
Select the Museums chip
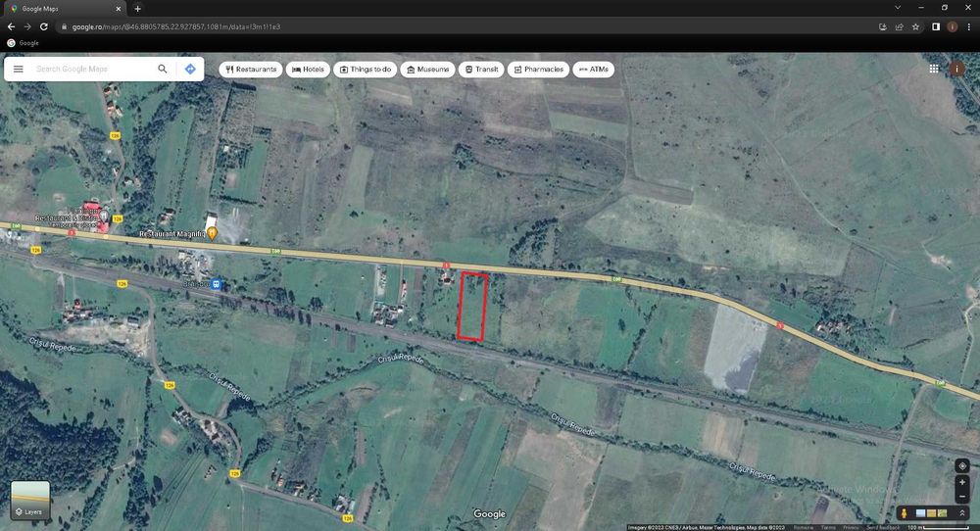[x=427, y=70]
